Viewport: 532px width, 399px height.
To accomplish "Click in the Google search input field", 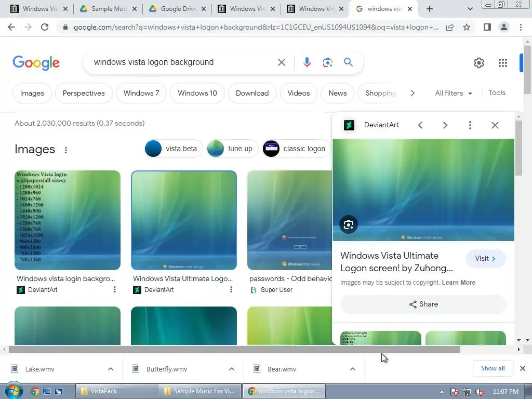I will [183, 62].
